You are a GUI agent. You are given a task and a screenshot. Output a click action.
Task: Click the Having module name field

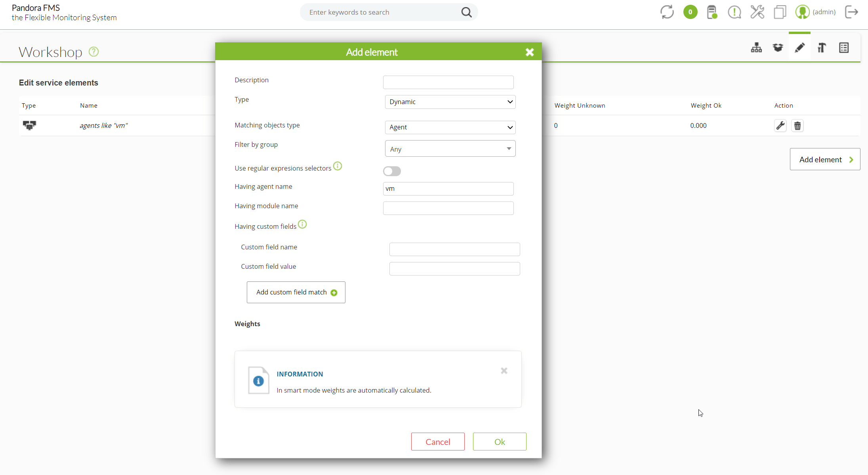pos(448,208)
